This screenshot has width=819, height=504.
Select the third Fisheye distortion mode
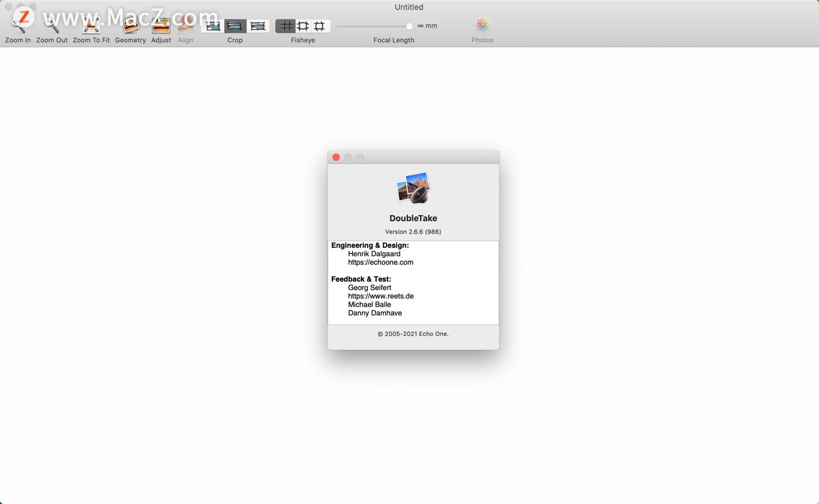(320, 26)
